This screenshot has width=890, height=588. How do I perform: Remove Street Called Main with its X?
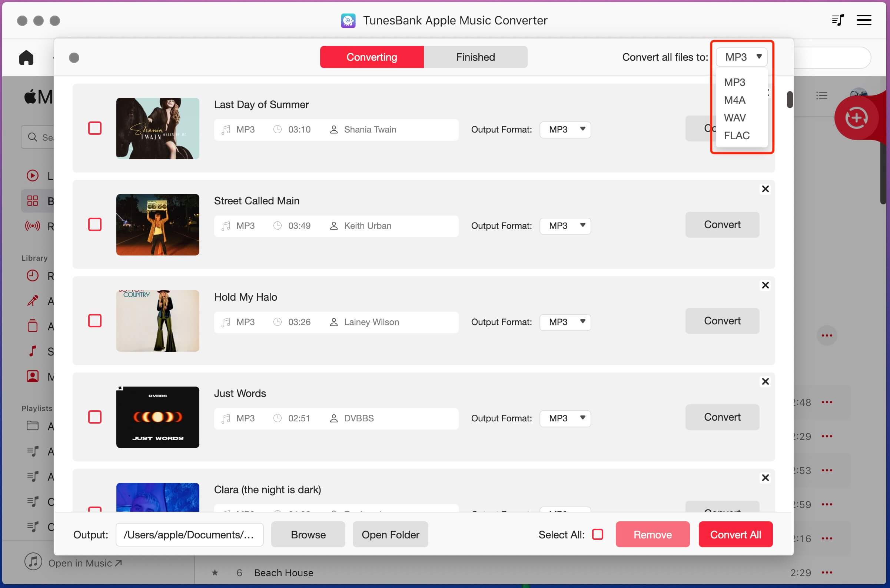click(x=766, y=188)
